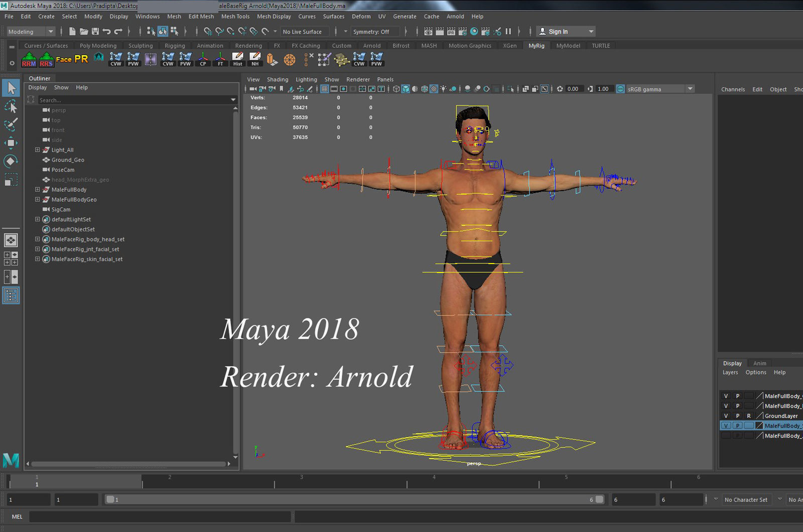Screen dimensions: 803x532
Task: Click the MEL command line toggle button
Action: [17, 516]
